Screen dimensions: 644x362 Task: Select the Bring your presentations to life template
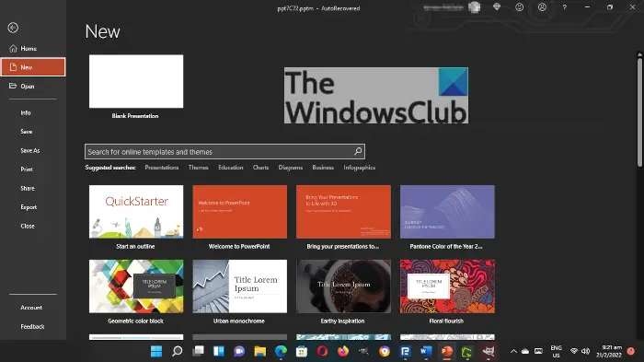pos(343,212)
